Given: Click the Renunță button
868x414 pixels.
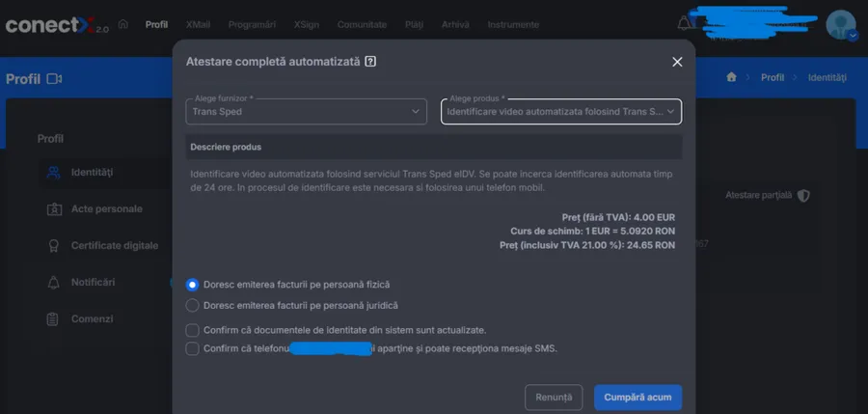Looking at the screenshot, I should pos(554,398).
